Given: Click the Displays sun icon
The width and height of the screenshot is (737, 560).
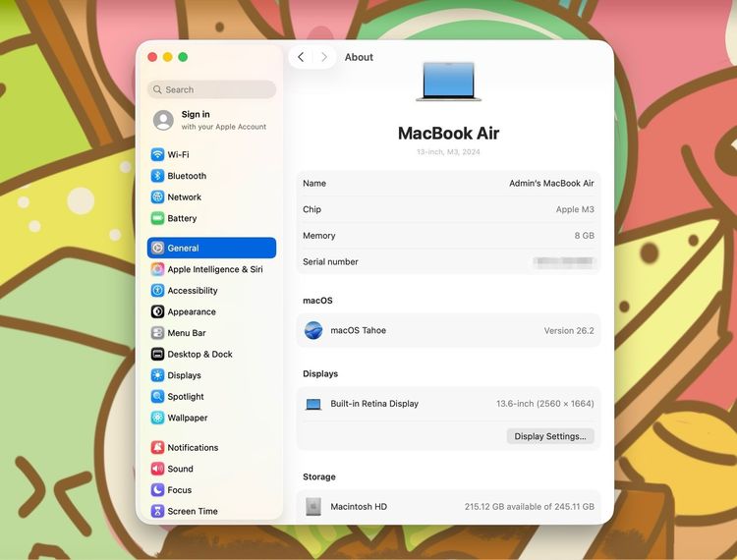Looking at the screenshot, I should (x=157, y=375).
